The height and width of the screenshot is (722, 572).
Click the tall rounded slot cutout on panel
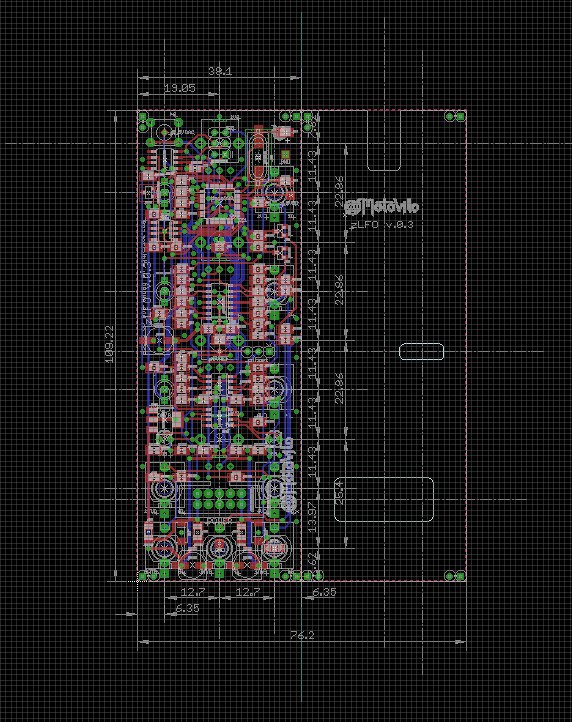click(x=384, y=140)
